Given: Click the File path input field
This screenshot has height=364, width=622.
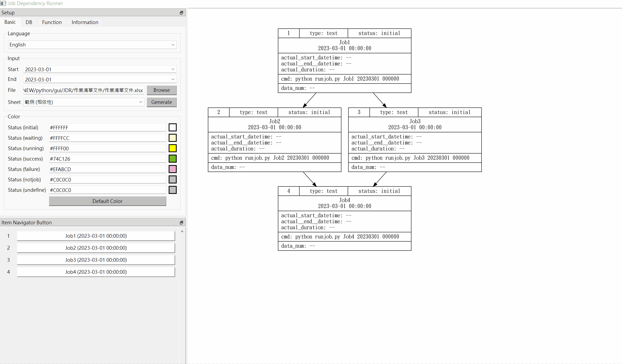Looking at the screenshot, I should click(83, 90).
